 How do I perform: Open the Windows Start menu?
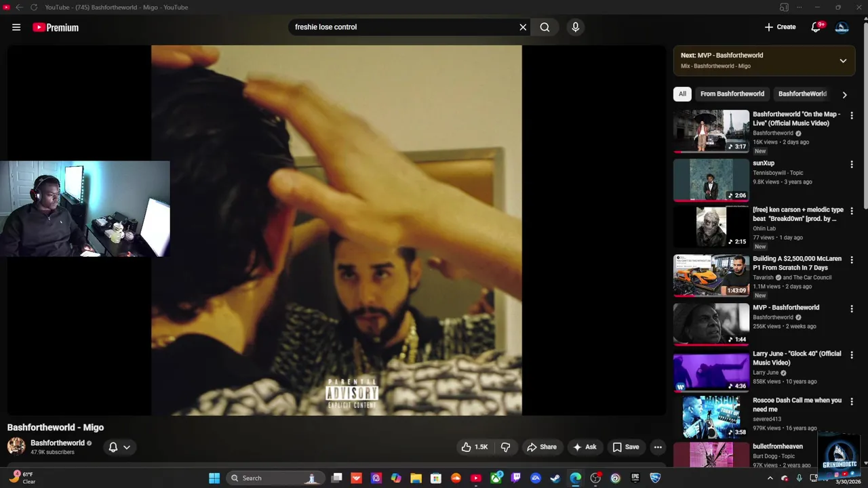tap(214, 478)
